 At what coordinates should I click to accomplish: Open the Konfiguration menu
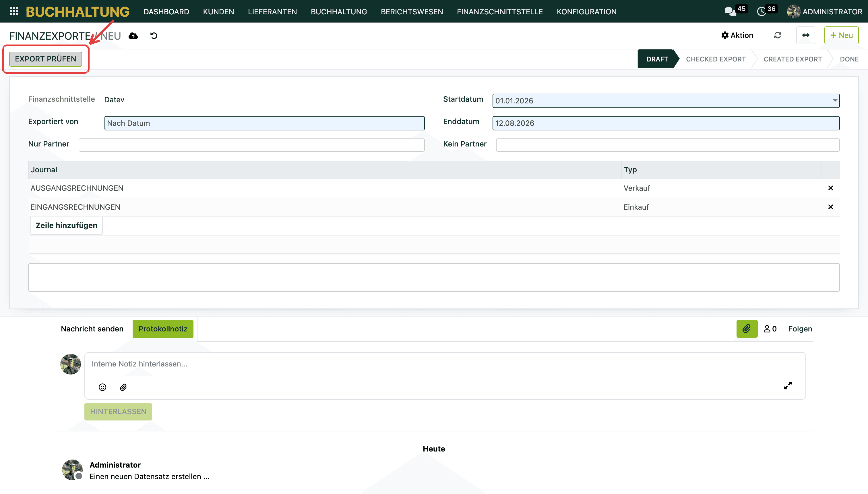coord(586,12)
